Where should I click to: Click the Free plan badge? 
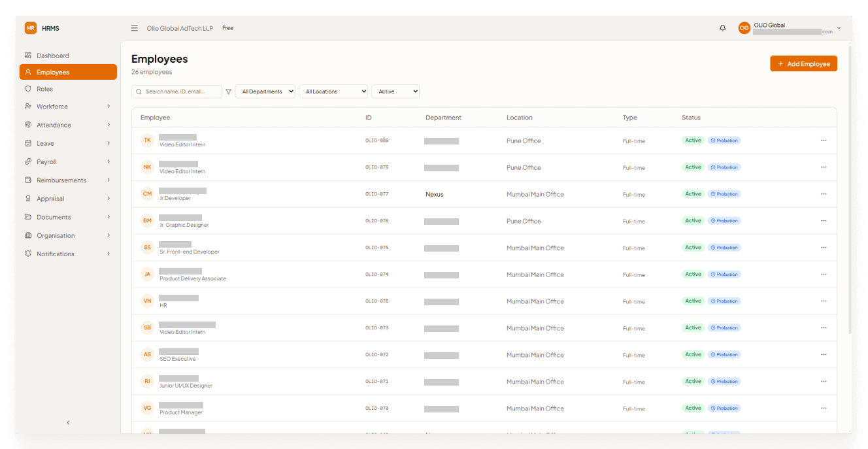point(227,28)
